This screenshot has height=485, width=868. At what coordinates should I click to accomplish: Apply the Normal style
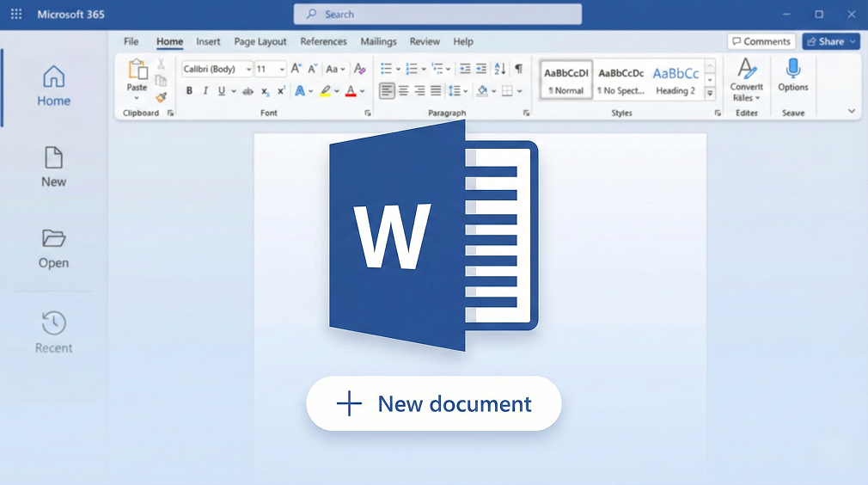pos(565,80)
